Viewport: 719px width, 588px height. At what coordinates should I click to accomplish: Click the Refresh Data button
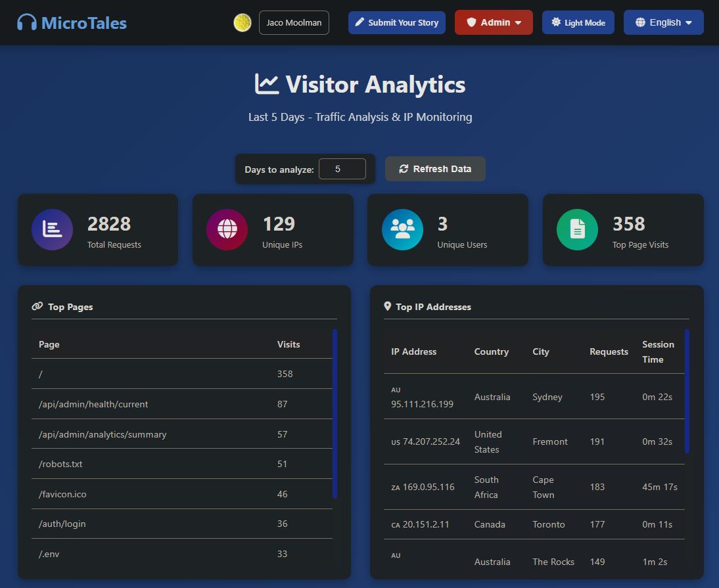435,169
